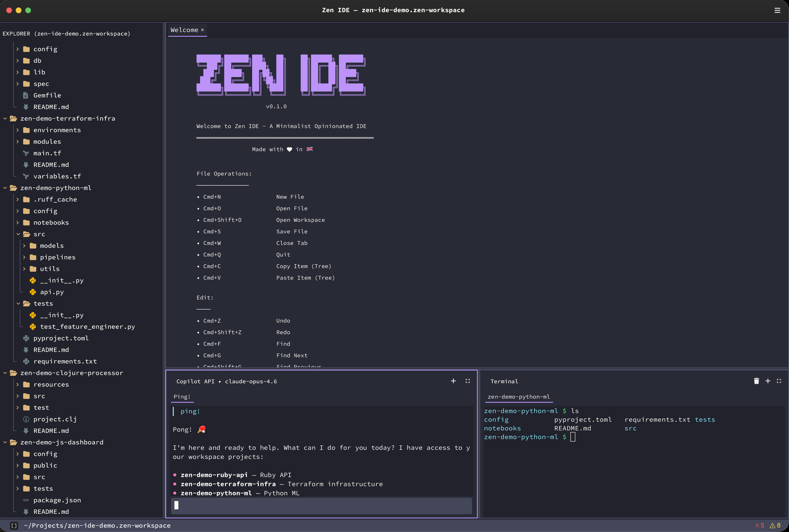Image resolution: width=789 pixels, height=532 pixels.
Task: Select README.md in zen-demo-js-dashboard
Action: pos(51,512)
